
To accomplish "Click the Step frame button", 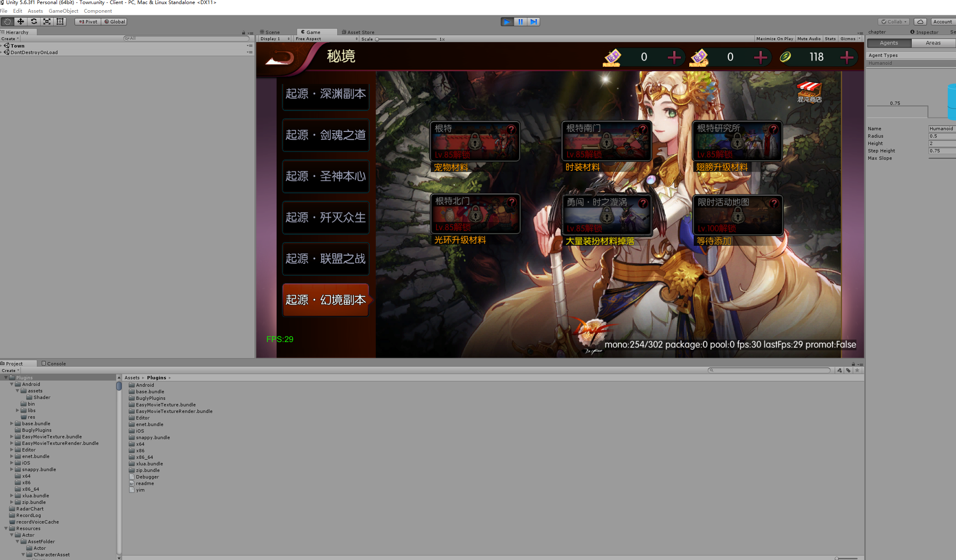I will 534,22.
